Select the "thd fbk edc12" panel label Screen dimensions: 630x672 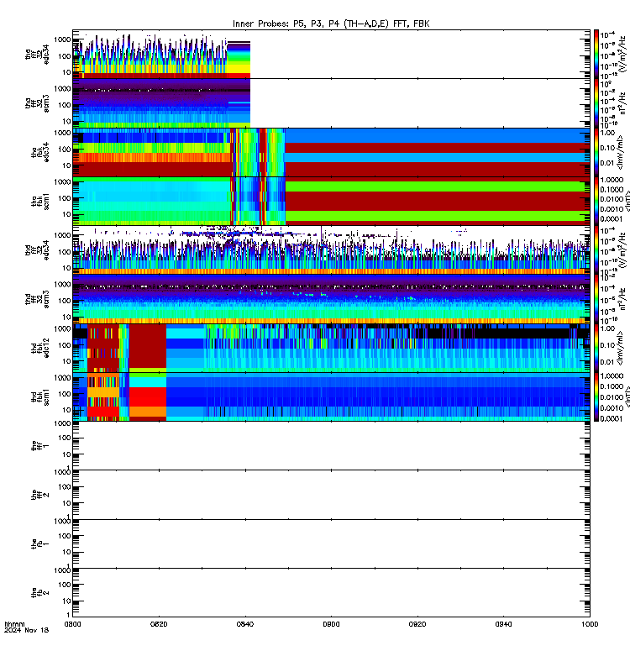[40, 348]
